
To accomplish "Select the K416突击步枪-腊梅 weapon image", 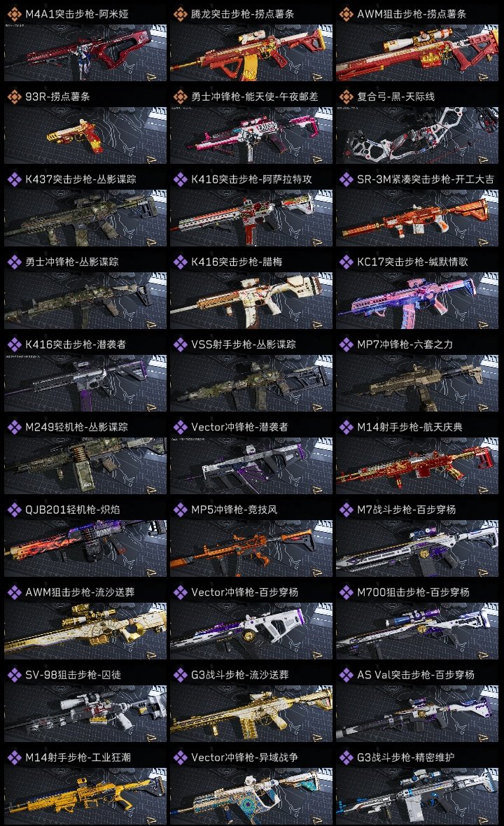I will tap(251, 301).
